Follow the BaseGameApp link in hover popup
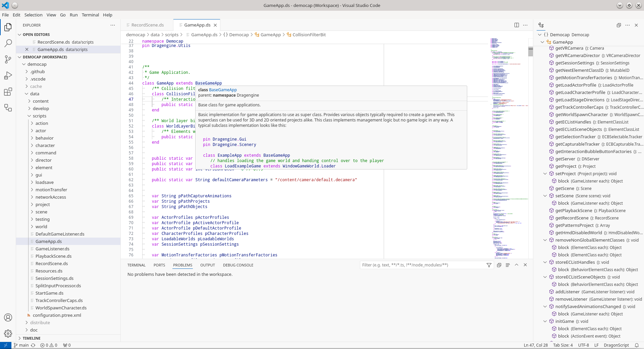This screenshot has width=644, height=349. 223,90
